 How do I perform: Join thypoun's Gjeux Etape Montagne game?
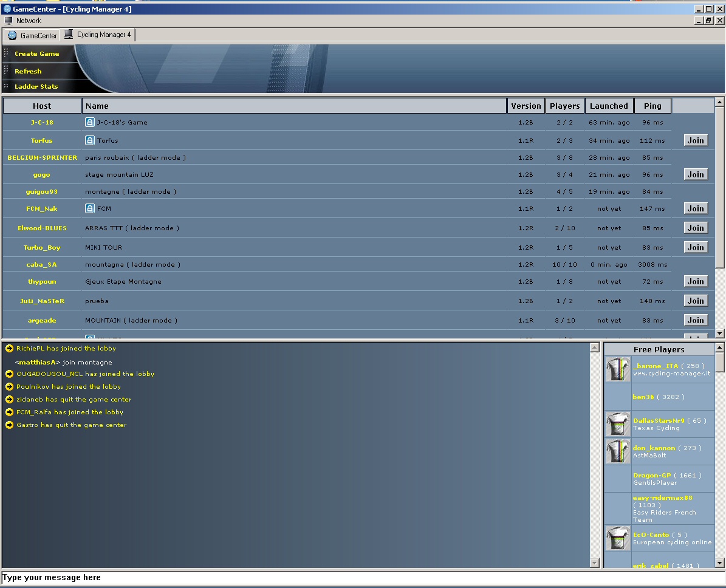(x=696, y=281)
